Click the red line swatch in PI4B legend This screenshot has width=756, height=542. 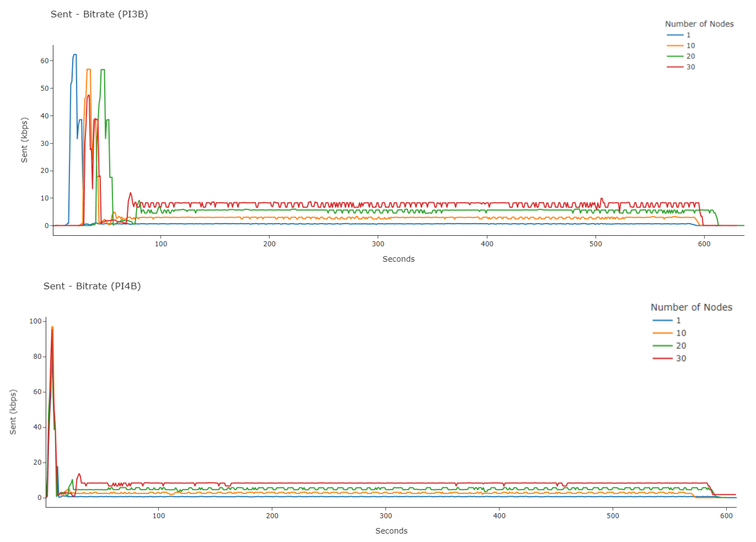662,359
